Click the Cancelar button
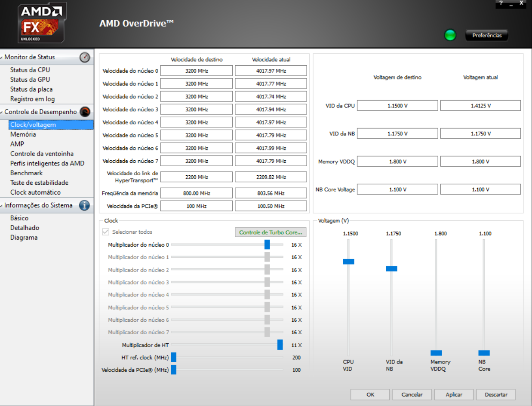The height and width of the screenshot is (406, 532). [x=412, y=394]
